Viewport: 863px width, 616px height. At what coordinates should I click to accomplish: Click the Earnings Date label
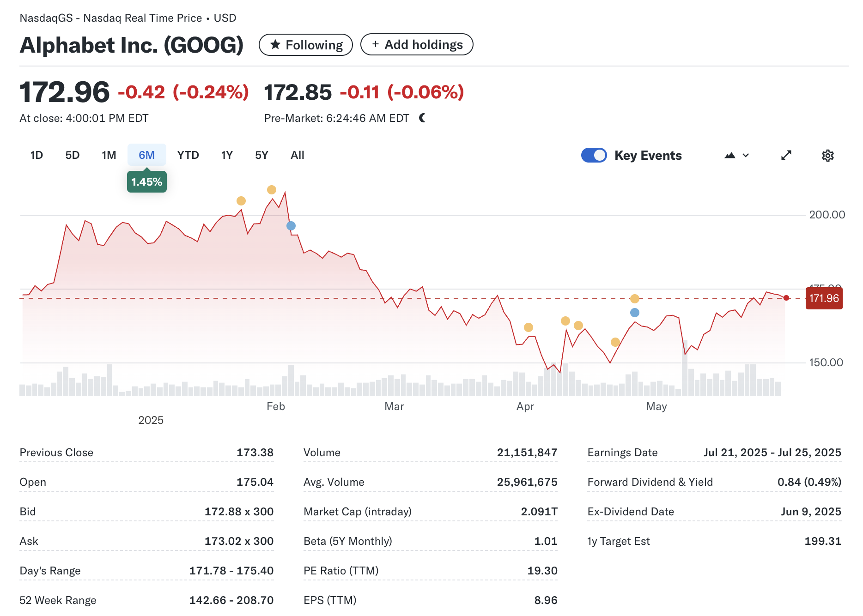(x=622, y=453)
